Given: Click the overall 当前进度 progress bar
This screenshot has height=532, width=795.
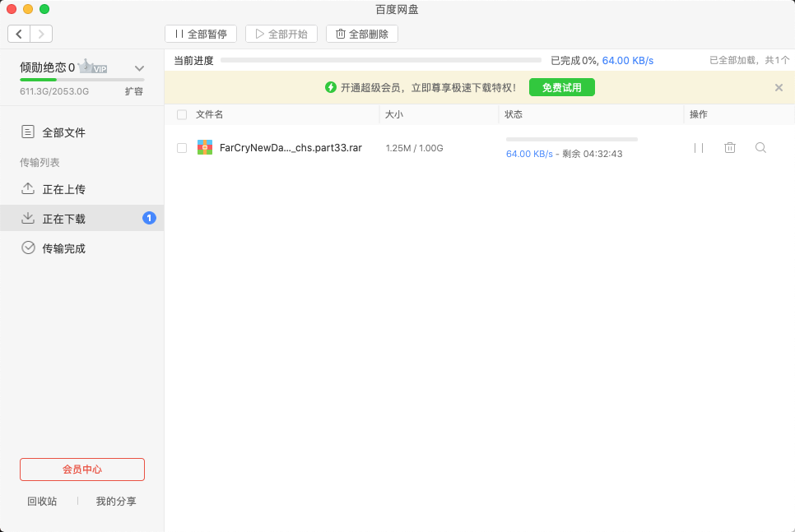Looking at the screenshot, I should tap(381, 60).
